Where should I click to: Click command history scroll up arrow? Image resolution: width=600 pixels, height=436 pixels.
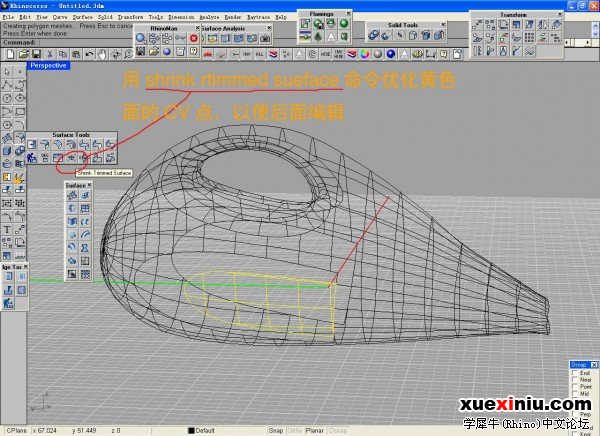(595, 25)
